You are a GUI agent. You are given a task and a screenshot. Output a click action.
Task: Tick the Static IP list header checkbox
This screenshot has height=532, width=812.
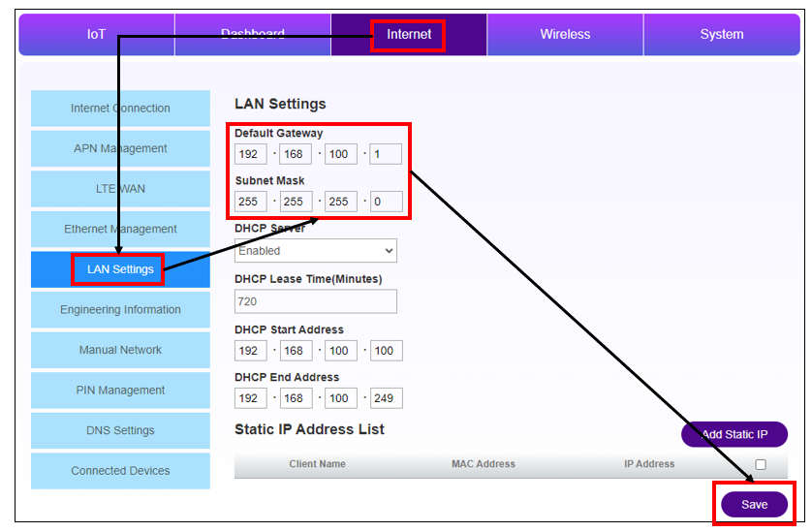click(761, 465)
